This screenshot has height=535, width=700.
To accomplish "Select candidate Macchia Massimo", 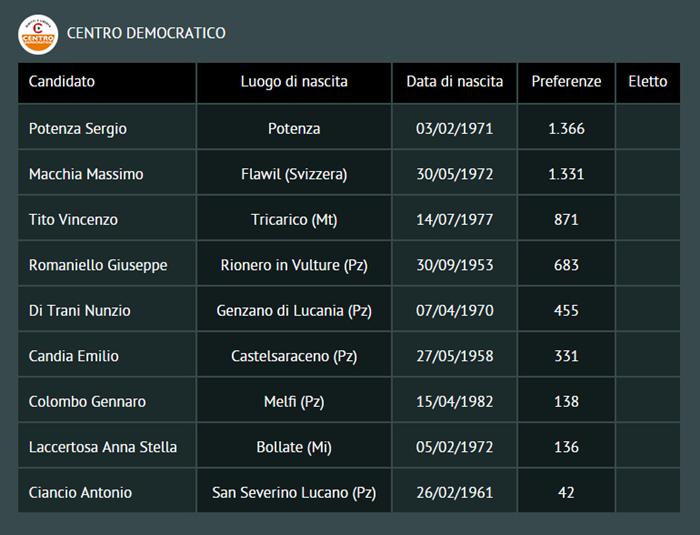I will coord(86,174).
